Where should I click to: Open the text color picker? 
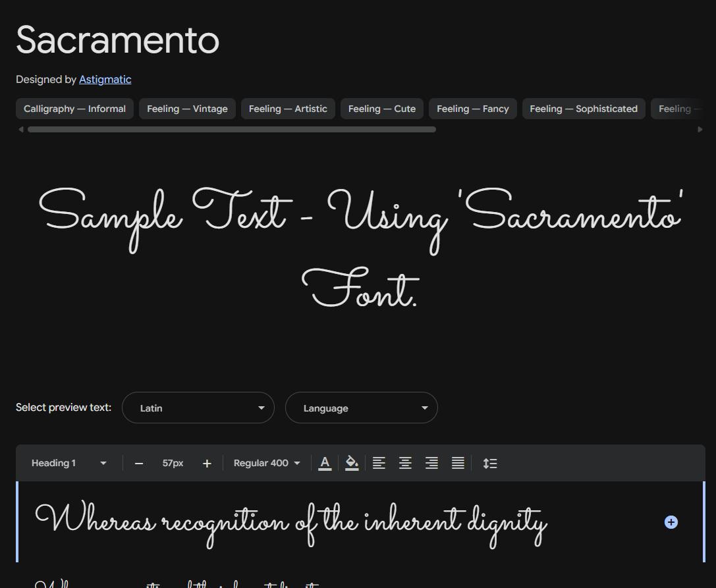[x=325, y=464]
